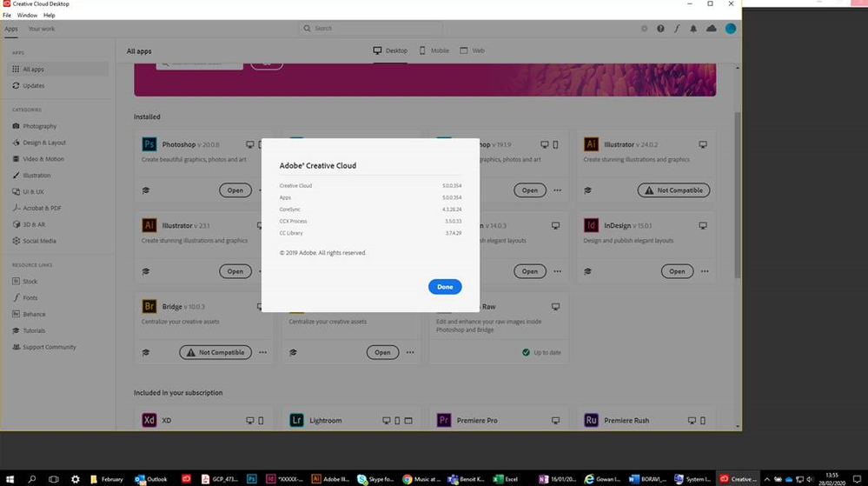
Task: Open tutorials icon on Photoshop v20.0.8 card
Action: pyautogui.click(x=146, y=190)
